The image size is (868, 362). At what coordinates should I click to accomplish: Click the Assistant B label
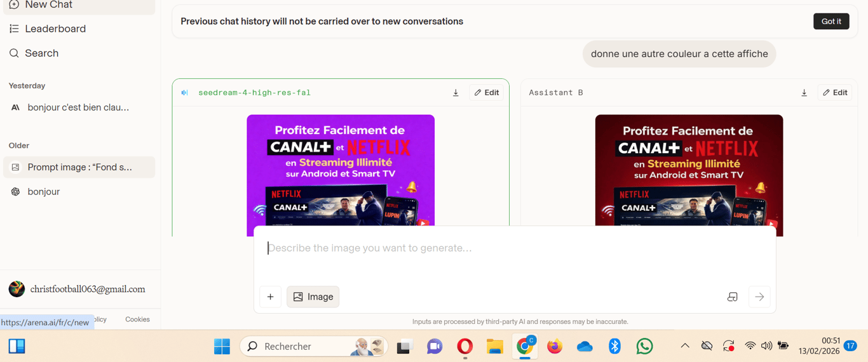point(556,93)
